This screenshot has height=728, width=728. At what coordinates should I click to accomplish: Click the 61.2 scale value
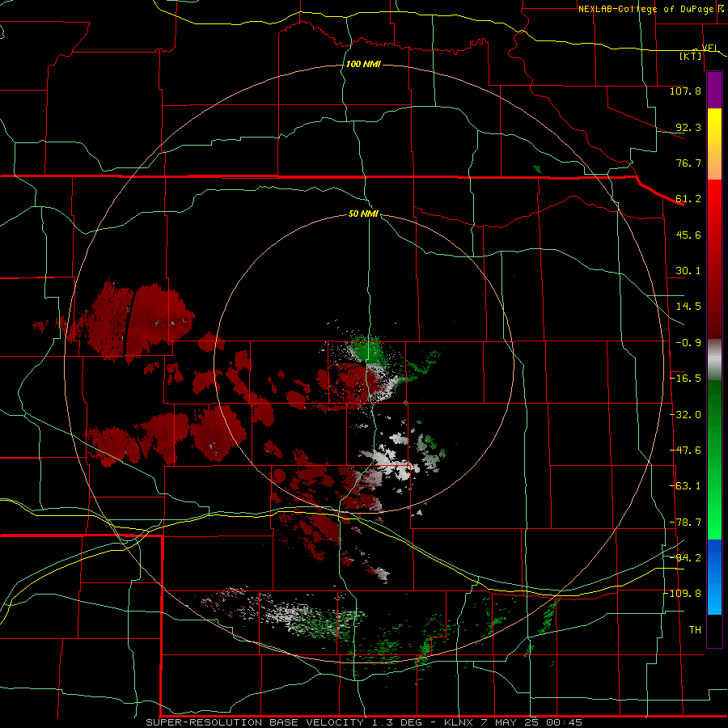pos(688,199)
